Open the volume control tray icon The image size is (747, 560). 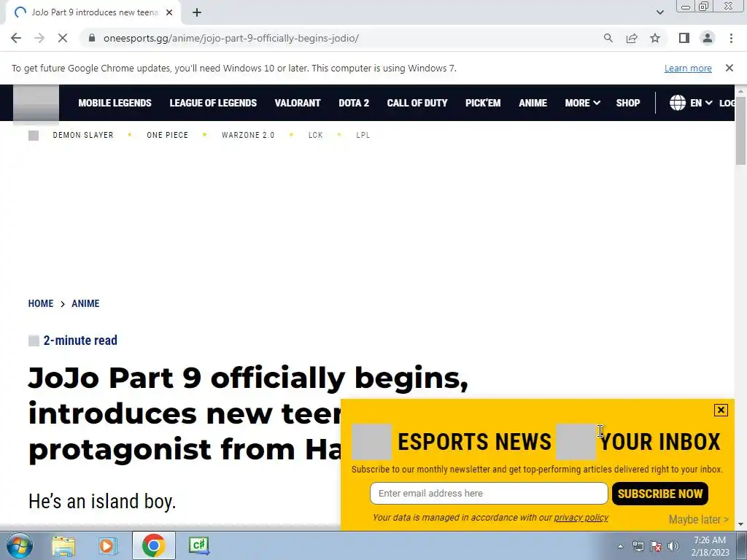(x=673, y=546)
